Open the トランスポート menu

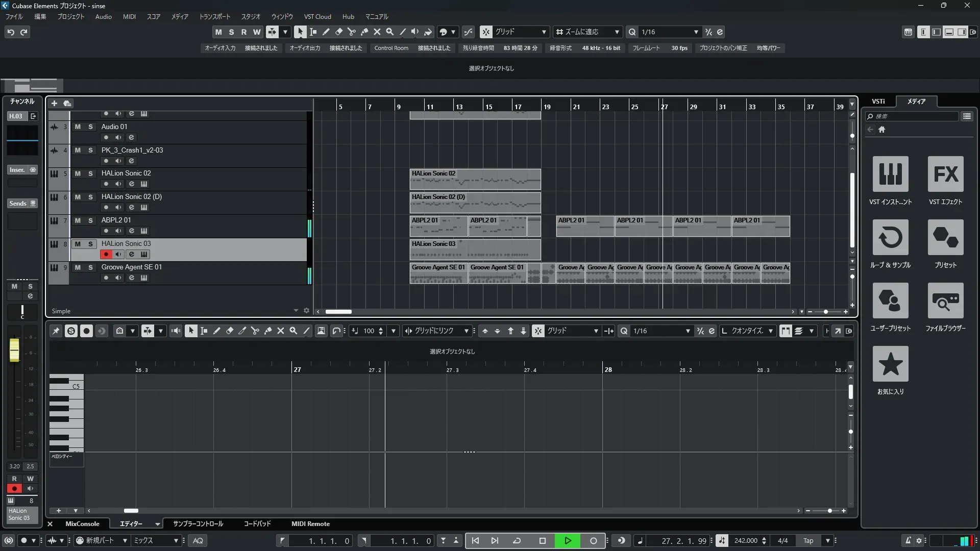(214, 16)
